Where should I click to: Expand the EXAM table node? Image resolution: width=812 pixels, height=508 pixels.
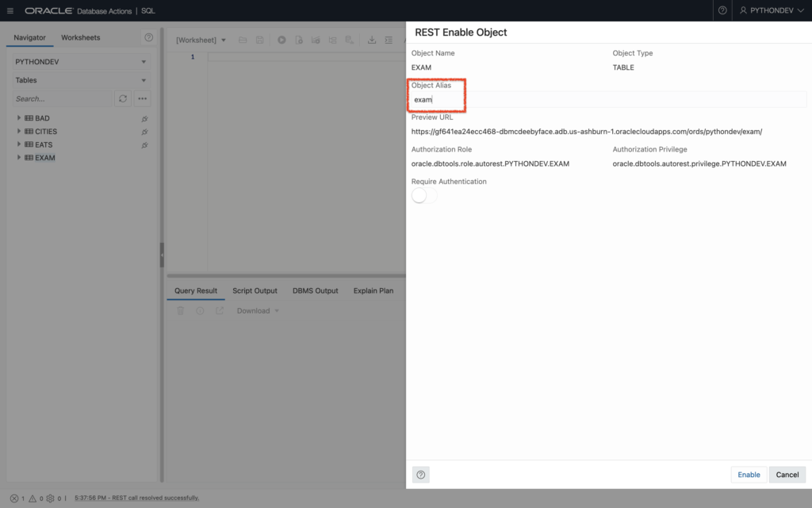pyautogui.click(x=19, y=157)
